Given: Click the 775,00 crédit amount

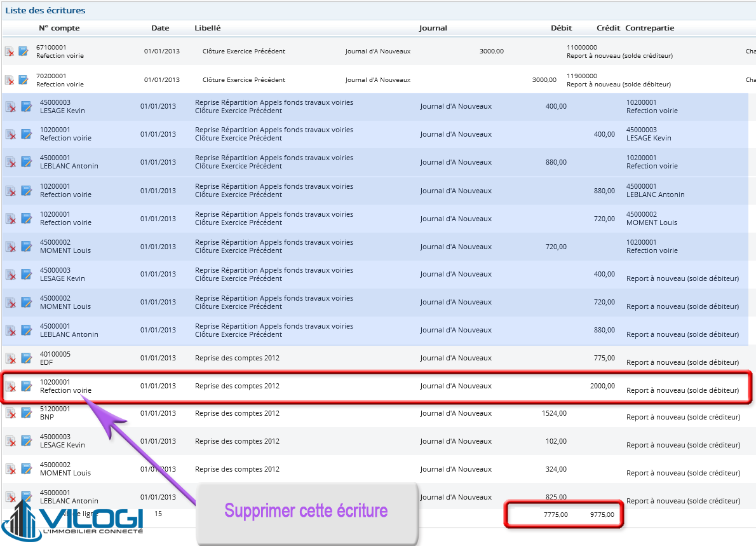Looking at the screenshot, I should [604, 358].
